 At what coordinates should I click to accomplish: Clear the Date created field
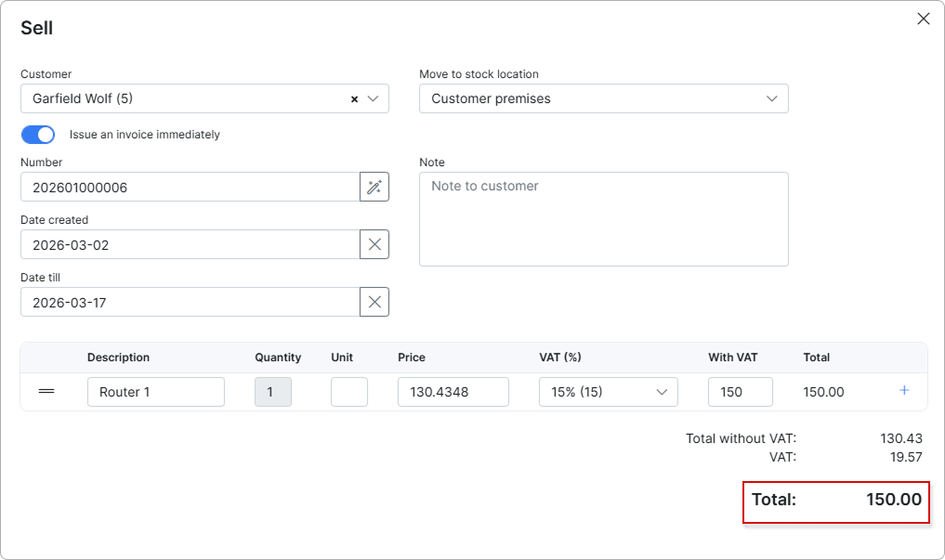click(x=374, y=244)
